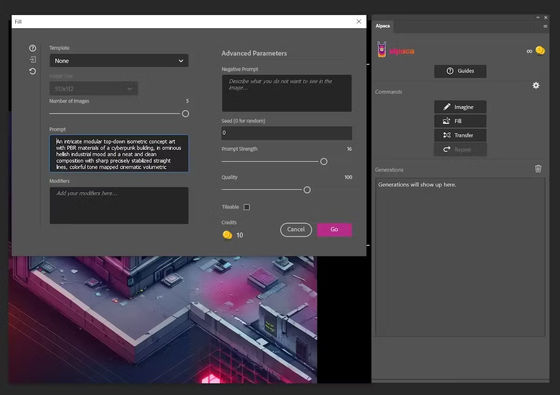This screenshot has height=395, width=560.
Task: Launch the Fill command in Alpaca panel
Action: [460, 121]
